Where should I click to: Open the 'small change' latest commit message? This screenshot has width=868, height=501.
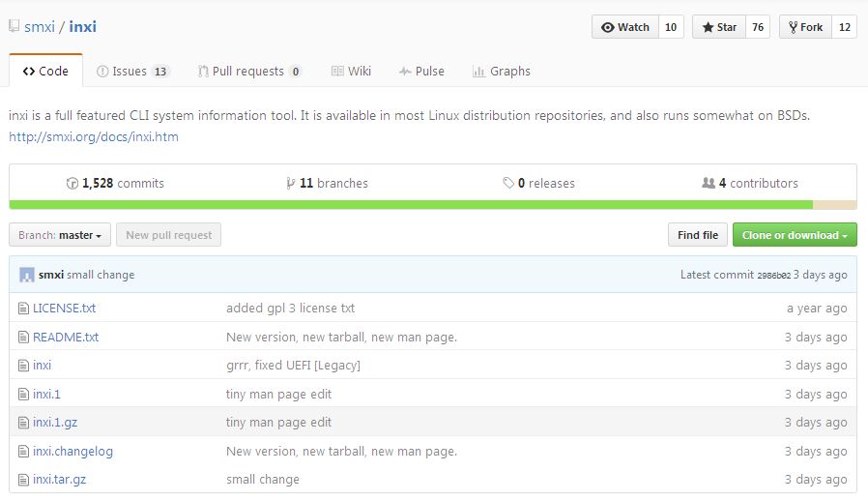101,275
